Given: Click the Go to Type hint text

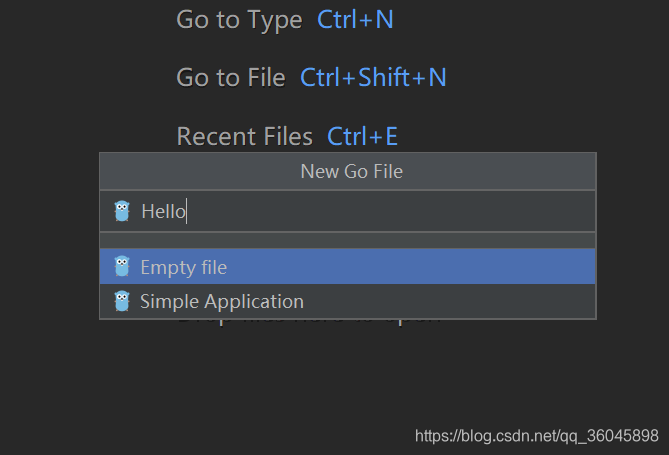Looking at the screenshot, I should point(239,20).
